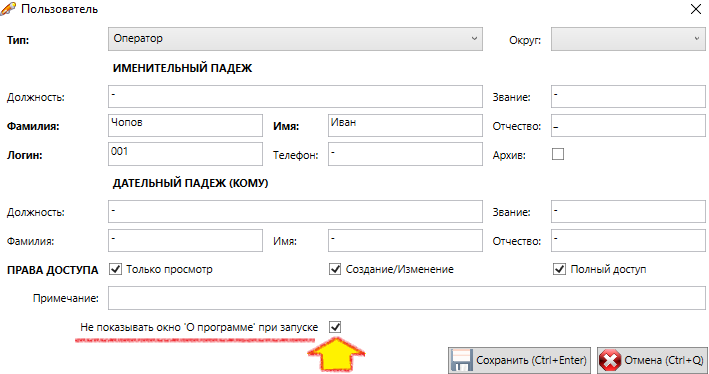Close the Пользователь dialog window
The height and width of the screenshot is (374, 709).
[696, 9]
